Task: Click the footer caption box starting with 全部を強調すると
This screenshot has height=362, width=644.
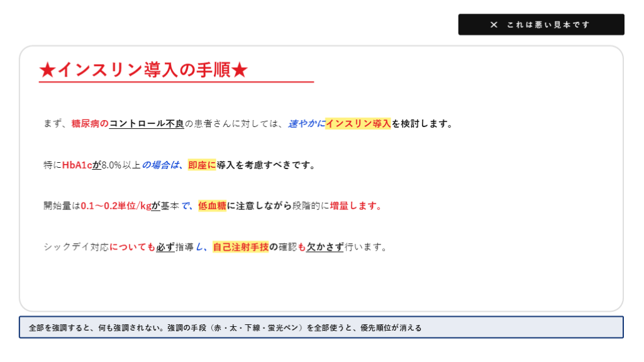Action: (x=321, y=327)
